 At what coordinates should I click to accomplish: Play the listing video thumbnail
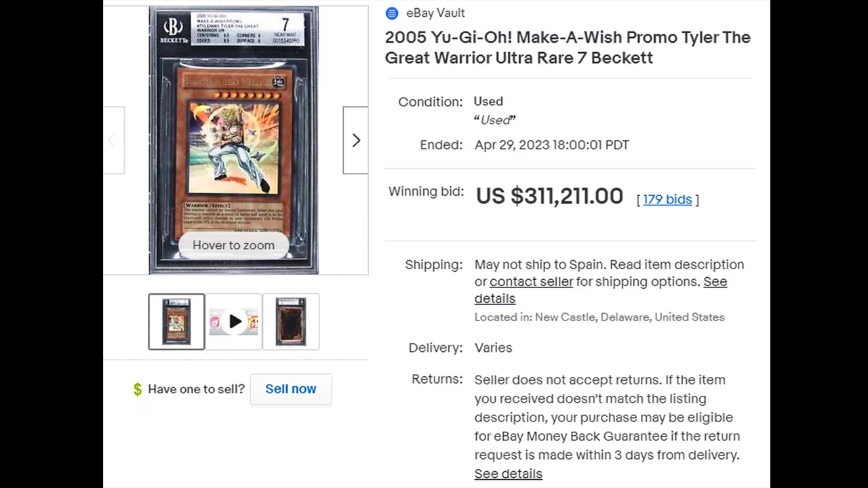pyautogui.click(x=234, y=322)
